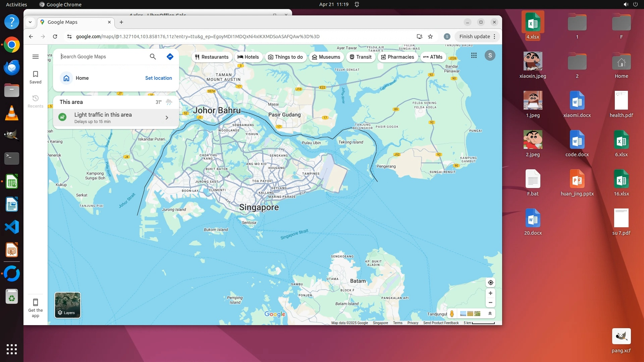Open Chrome menu beside Finish update
644x362 pixels.
click(494, 37)
